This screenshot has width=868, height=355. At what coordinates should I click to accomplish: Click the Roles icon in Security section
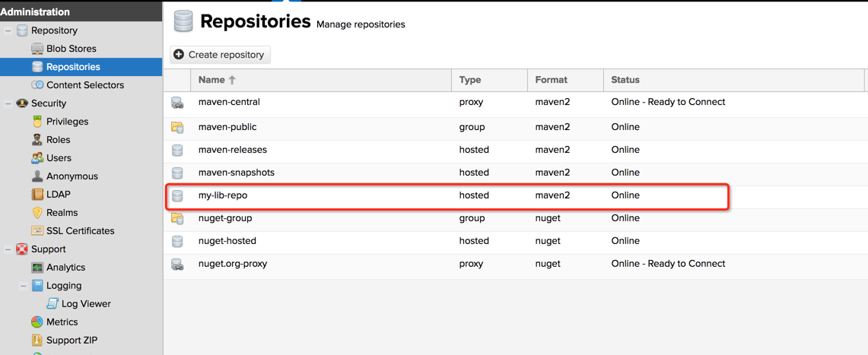coord(37,140)
